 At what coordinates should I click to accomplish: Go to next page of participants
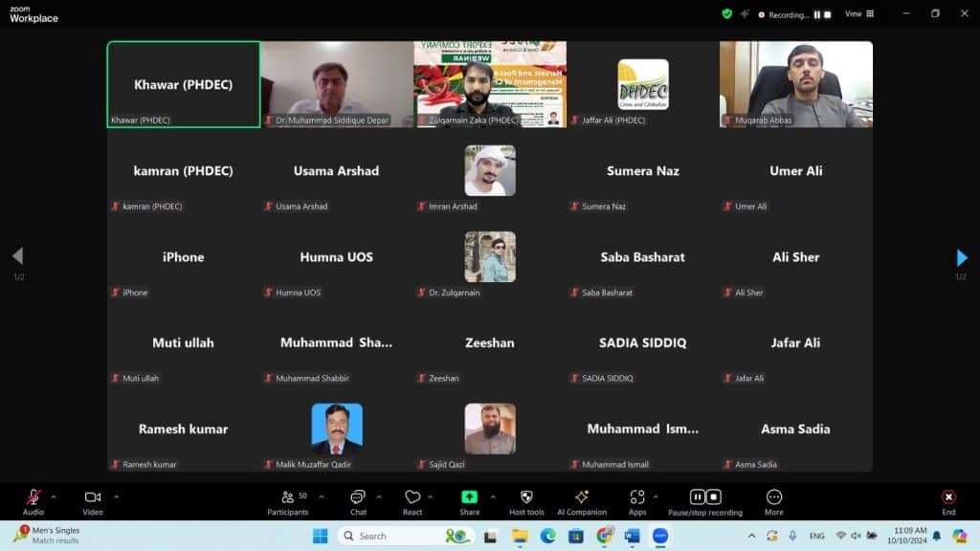[962, 257]
